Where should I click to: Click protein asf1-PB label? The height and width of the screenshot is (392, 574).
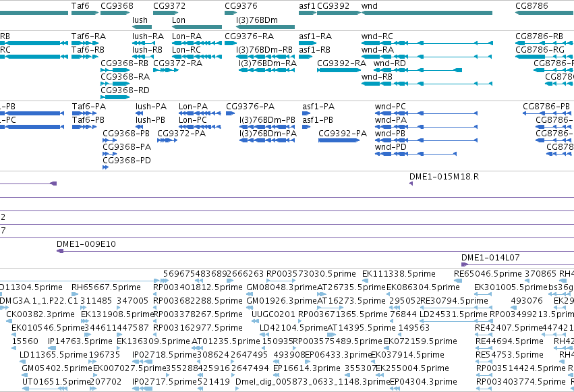318,120
